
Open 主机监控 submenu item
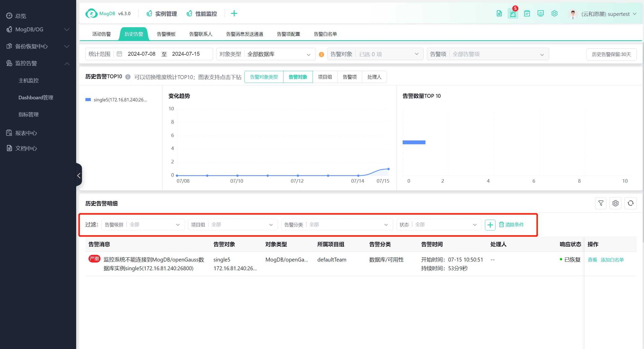coord(28,81)
